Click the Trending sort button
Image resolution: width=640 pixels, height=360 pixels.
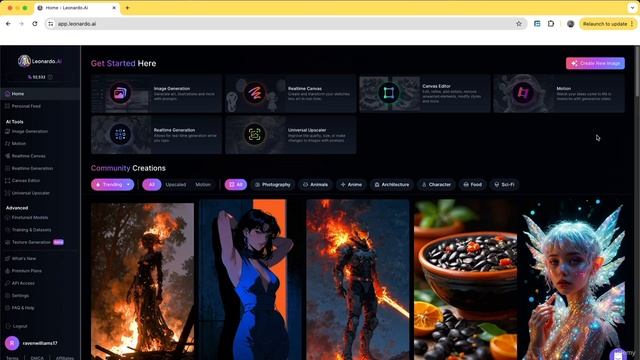pyautogui.click(x=112, y=184)
